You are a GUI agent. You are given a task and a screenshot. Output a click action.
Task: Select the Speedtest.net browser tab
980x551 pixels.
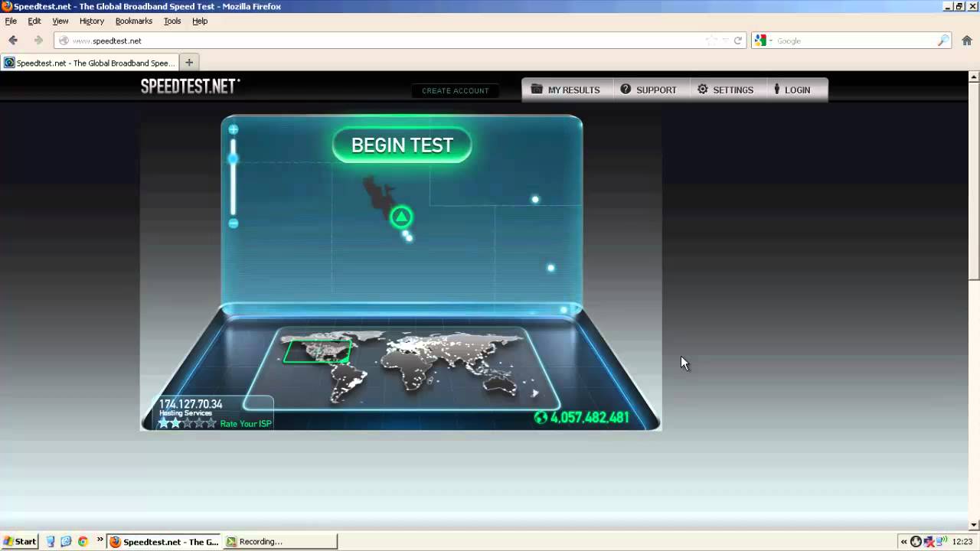click(x=90, y=64)
